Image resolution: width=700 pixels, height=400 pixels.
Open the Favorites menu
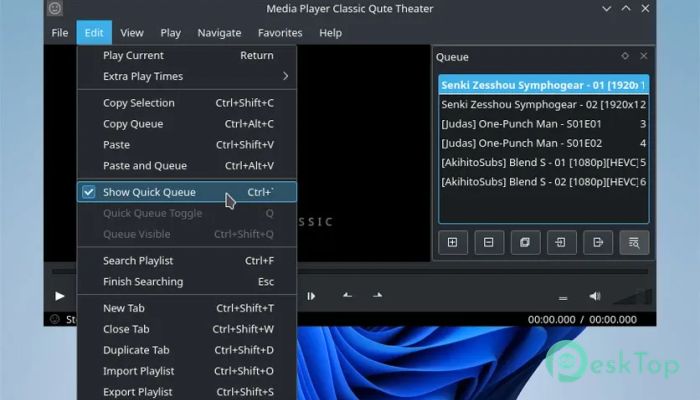click(280, 33)
